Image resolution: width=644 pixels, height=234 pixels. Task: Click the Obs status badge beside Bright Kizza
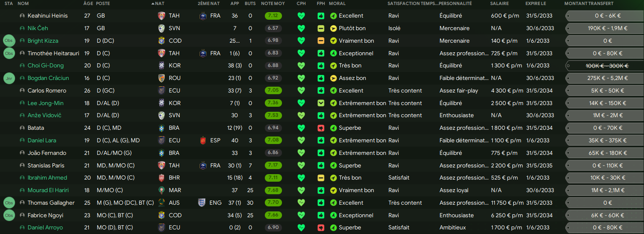9,41
